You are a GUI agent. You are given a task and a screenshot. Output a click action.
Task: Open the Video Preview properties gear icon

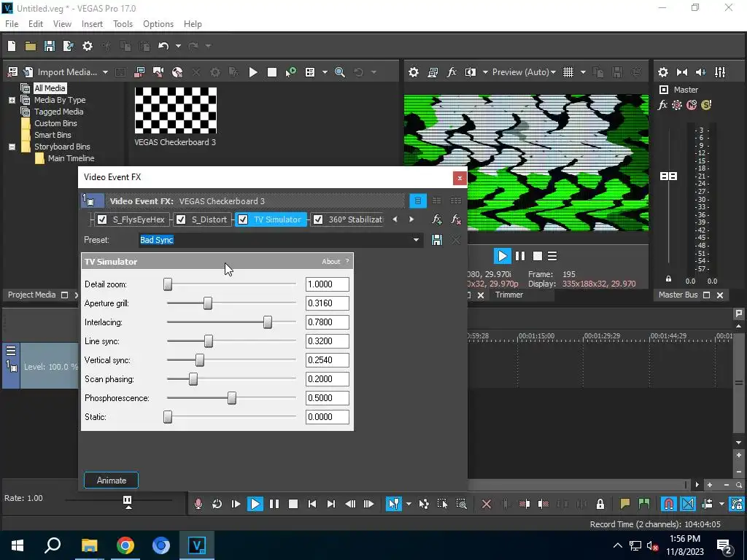(x=414, y=72)
